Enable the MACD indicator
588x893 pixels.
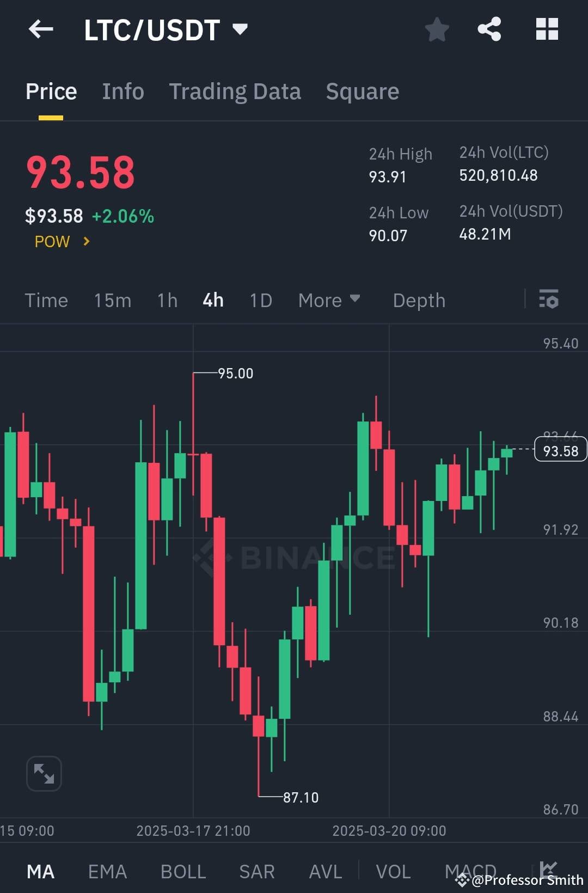[471, 871]
